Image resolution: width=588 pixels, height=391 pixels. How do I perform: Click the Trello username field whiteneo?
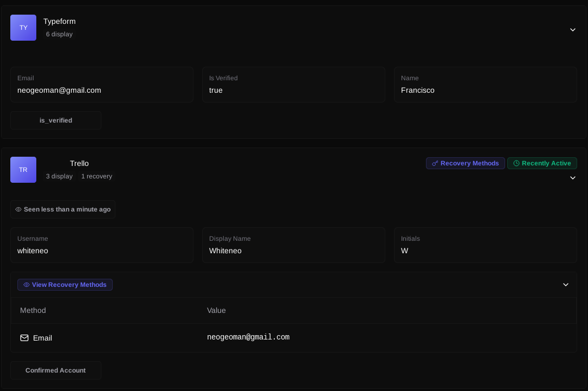tap(33, 251)
